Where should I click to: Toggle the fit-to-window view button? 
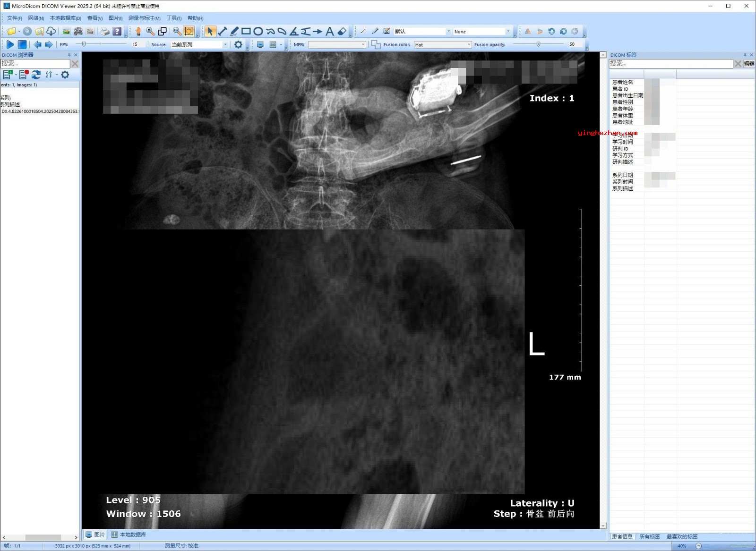pos(189,32)
